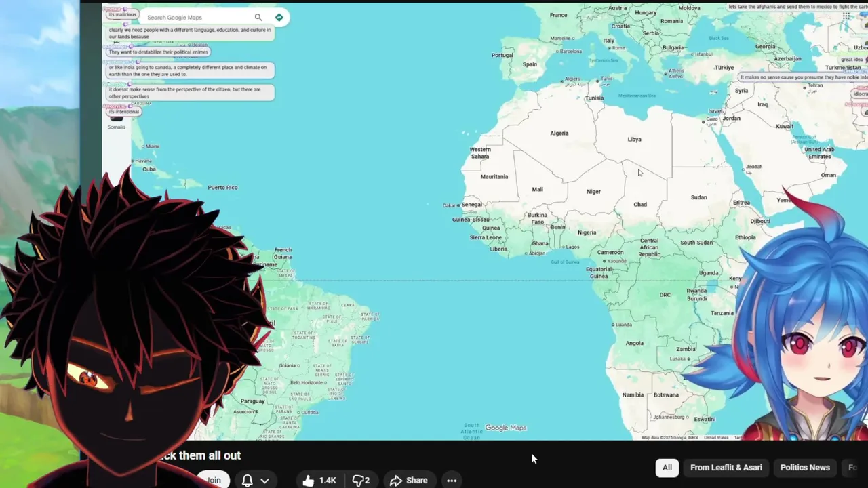The height and width of the screenshot is (488, 868).
Task: Click the Liberia label
Action: (x=498, y=249)
